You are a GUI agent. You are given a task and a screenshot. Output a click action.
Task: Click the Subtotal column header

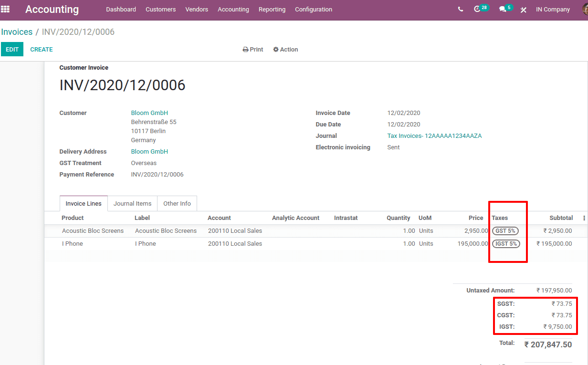click(561, 218)
